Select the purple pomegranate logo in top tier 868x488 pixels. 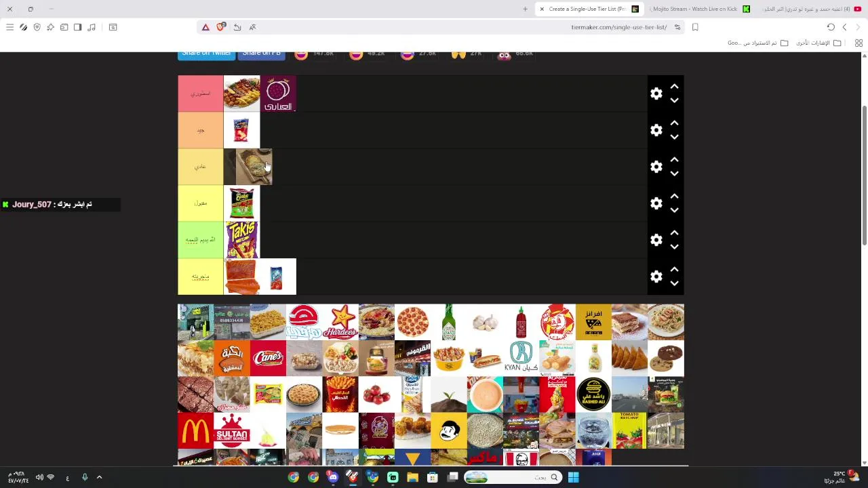tap(278, 94)
